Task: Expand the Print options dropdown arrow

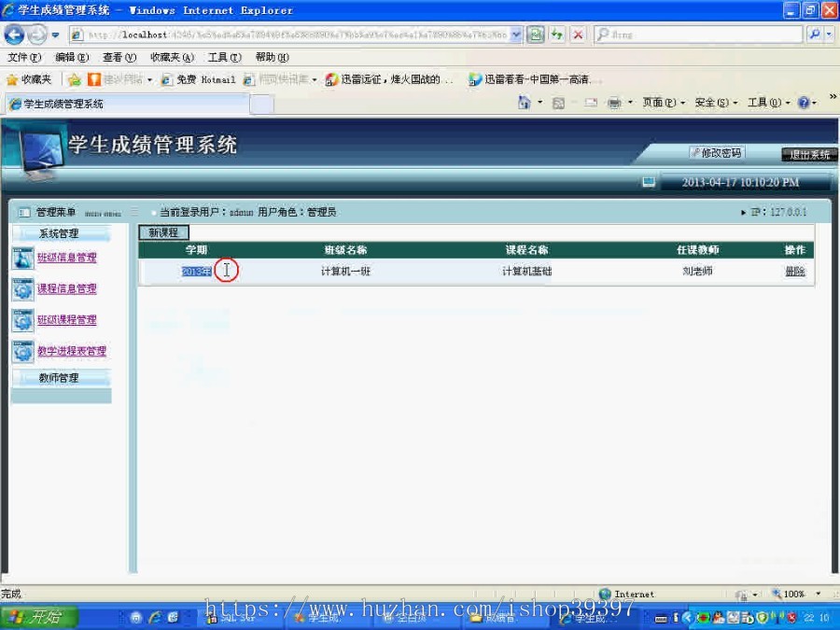Action: click(x=630, y=103)
